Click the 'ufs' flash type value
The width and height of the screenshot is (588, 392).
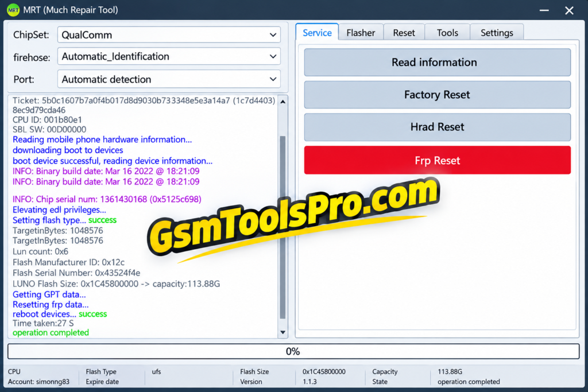coord(156,371)
